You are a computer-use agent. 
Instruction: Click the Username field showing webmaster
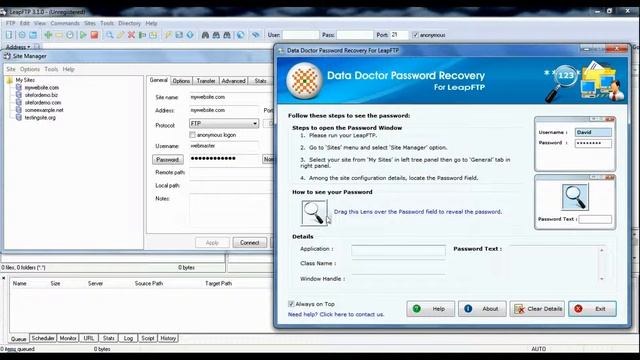224,146
